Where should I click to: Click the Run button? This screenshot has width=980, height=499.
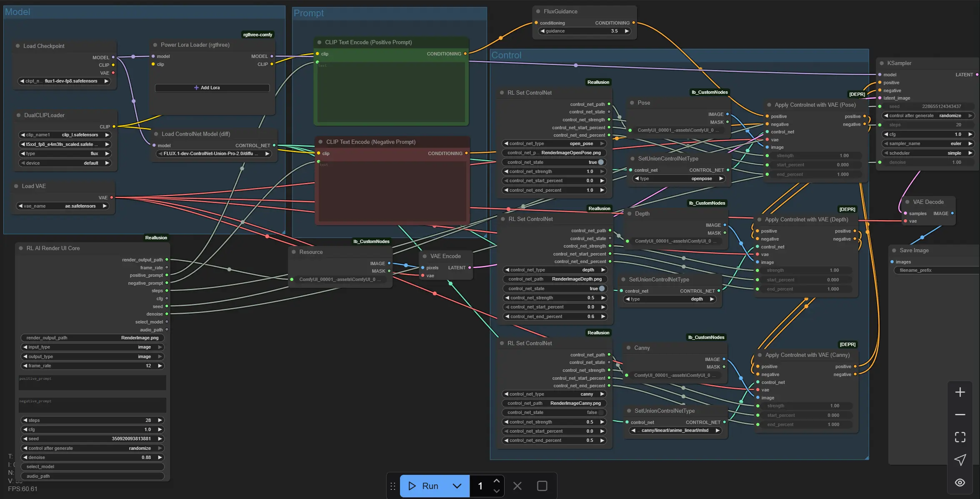click(423, 486)
